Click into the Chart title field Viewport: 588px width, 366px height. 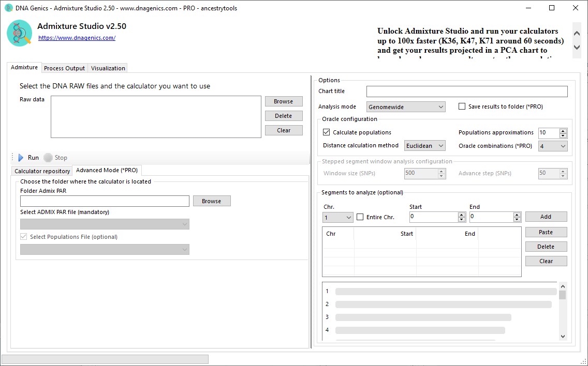(x=466, y=91)
